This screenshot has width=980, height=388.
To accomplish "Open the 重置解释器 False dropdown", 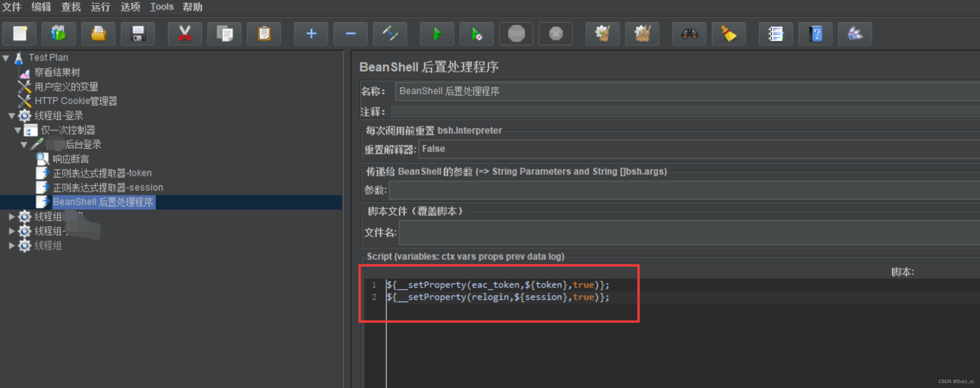I will tap(699, 149).
